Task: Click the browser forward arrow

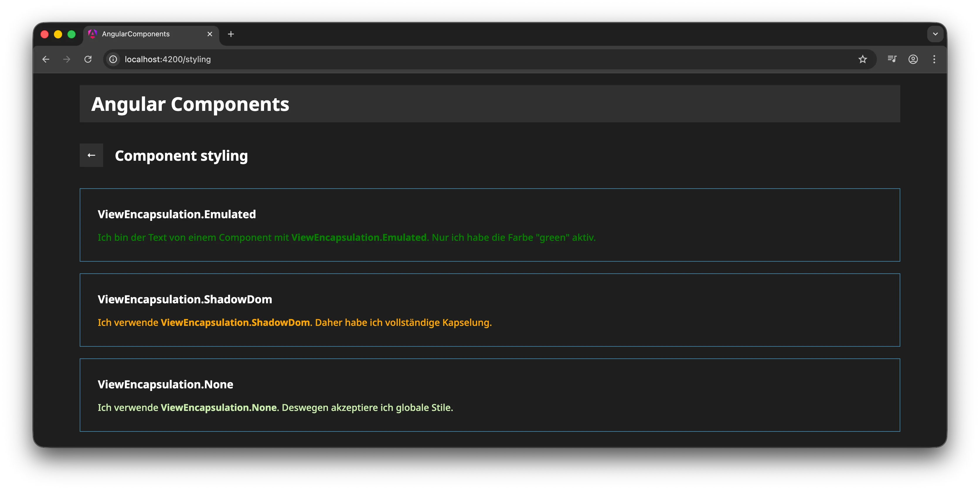Action: pos(67,59)
